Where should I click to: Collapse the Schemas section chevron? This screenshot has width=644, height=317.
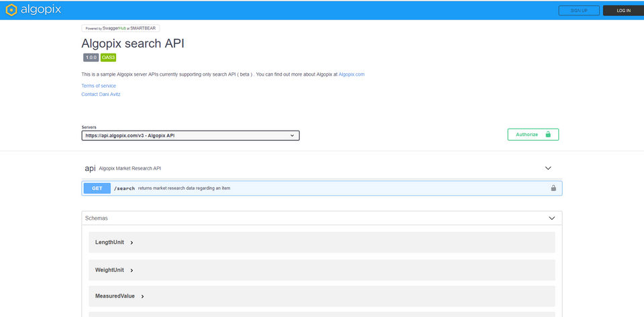coord(551,218)
